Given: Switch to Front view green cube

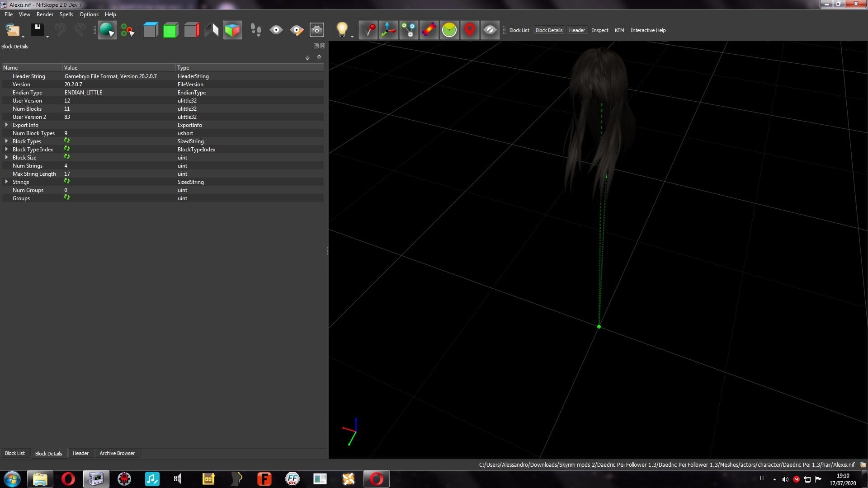Looking at the screenshot, I should (170, 30).
